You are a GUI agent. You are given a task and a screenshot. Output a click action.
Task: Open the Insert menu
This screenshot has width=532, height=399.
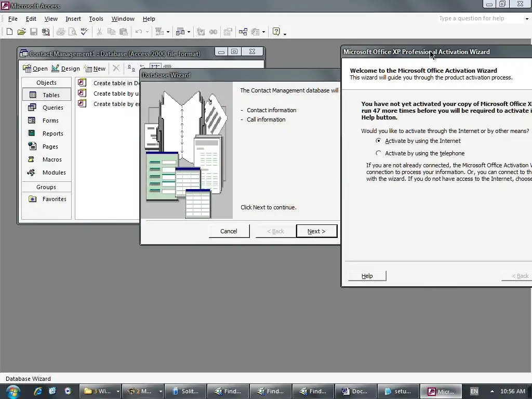click(73, 19)
